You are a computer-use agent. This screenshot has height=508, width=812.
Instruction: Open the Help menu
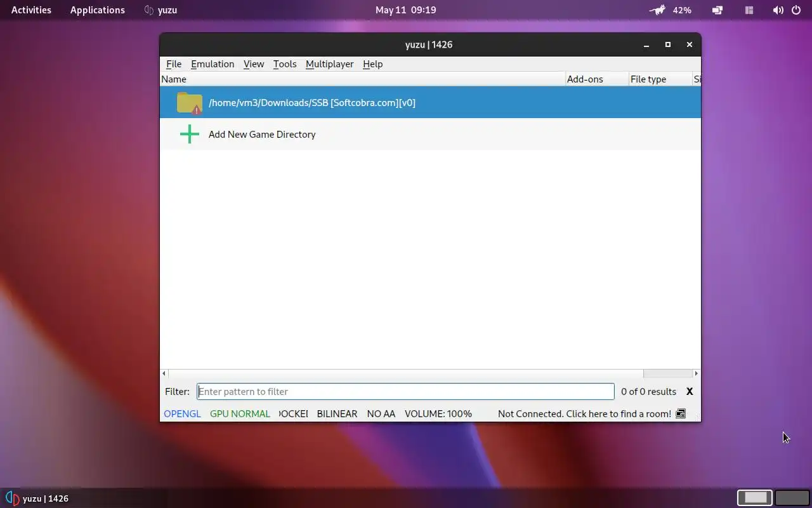(x=372, y=64)
